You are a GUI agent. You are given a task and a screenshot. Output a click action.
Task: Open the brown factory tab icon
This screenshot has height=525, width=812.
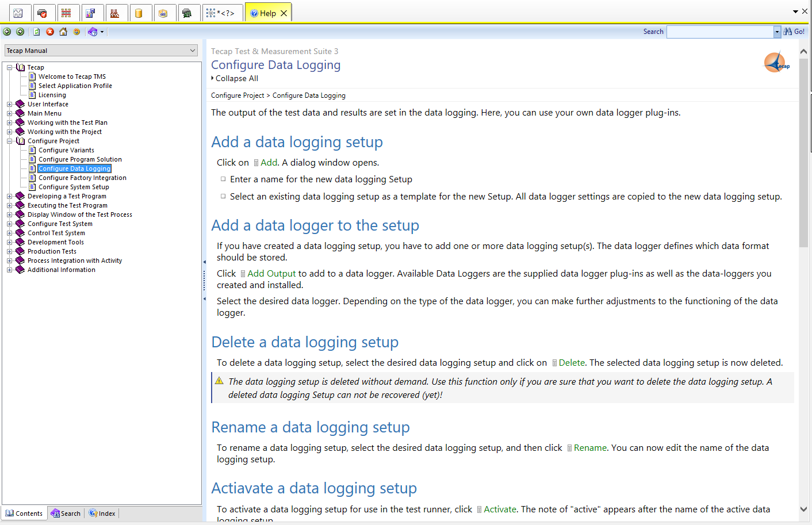click(114, 13)
